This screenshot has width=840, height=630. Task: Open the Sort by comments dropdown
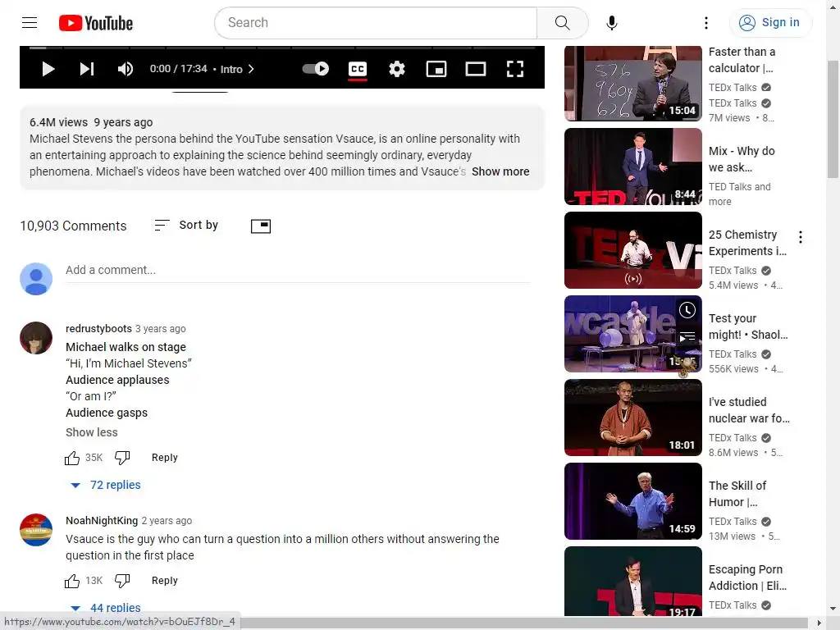click(186, 225)
